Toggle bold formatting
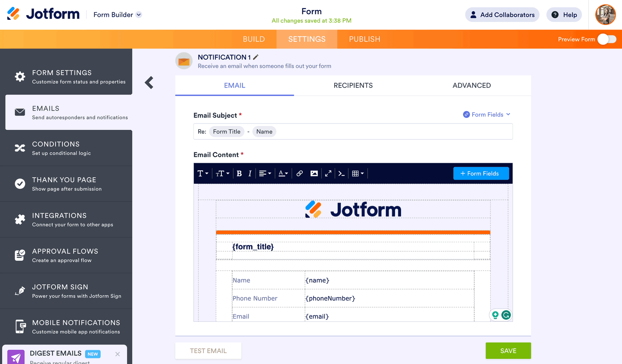This screenshot has width=622, height=364. click(x=239, y=173)
